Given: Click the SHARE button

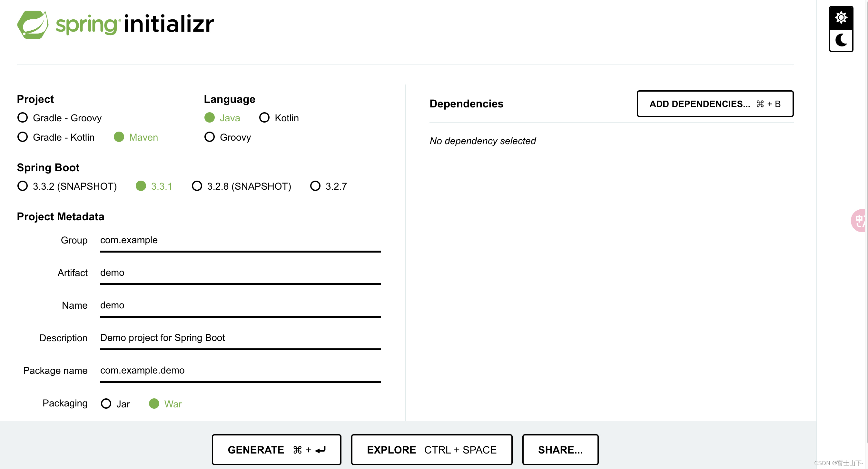Looking at the screenshot, I should pos(560,449).
